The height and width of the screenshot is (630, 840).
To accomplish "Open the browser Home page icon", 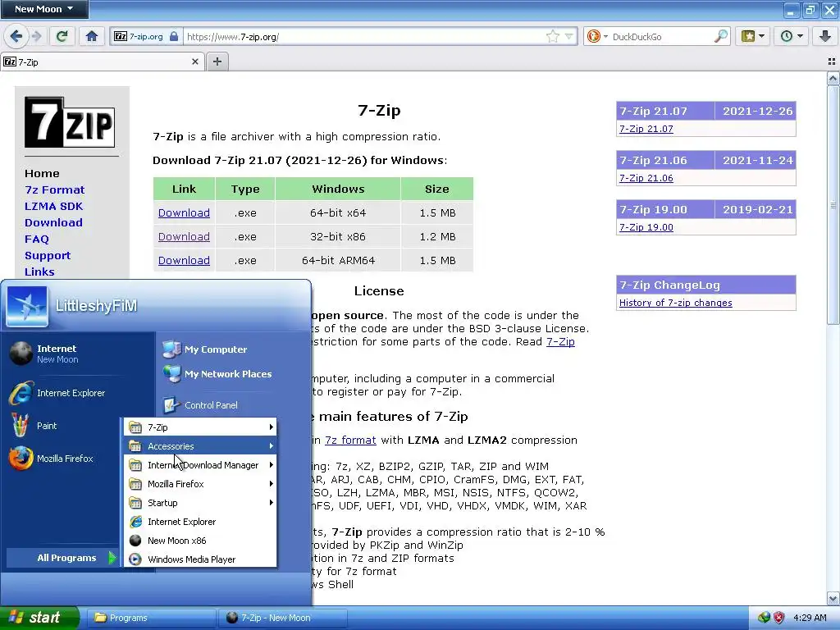I will pyautogui.click(x=92, y=36).
